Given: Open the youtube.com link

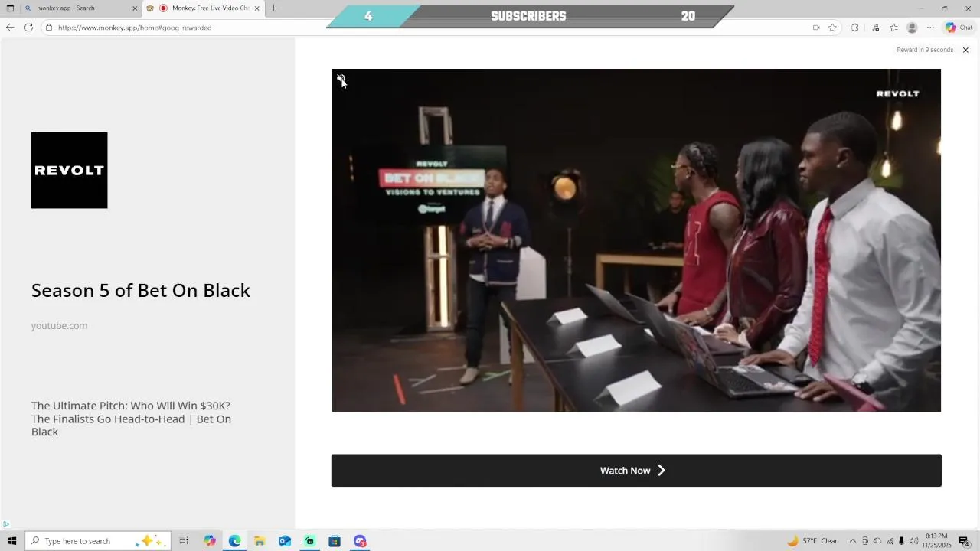Looking at the screenshot, I should tap(59, 325).
